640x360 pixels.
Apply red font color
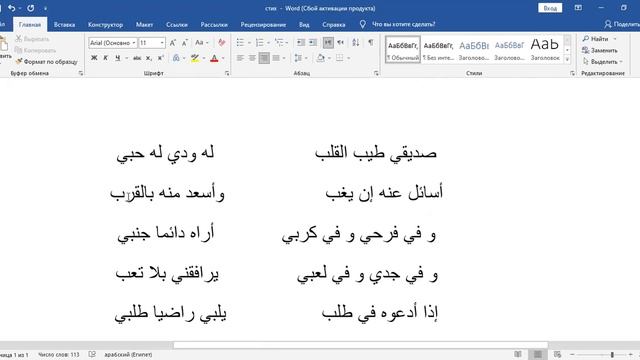(x=214, y=58)
